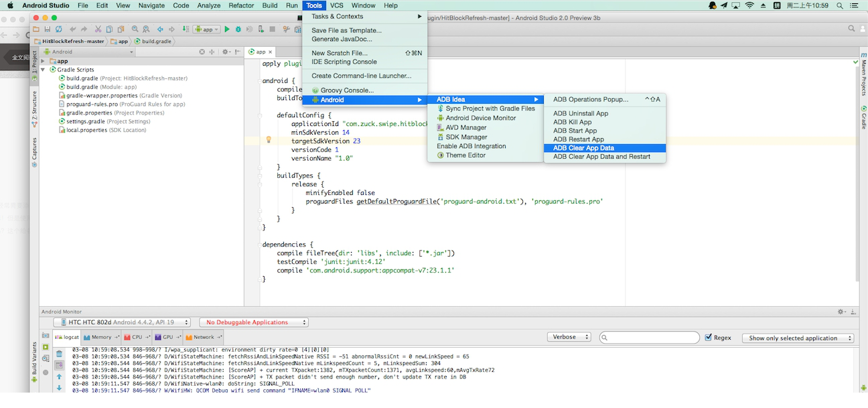Image resolution: width=868 pixels, height=408 pixels.
Task: Choose ADB Clear App Data
Action: pos(605,148)
